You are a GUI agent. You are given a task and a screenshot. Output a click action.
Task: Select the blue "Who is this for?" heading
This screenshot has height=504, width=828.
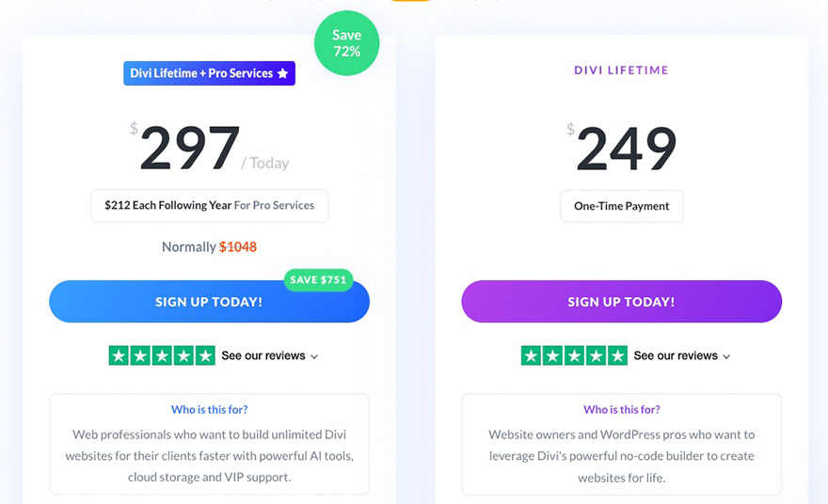point(209,409)
